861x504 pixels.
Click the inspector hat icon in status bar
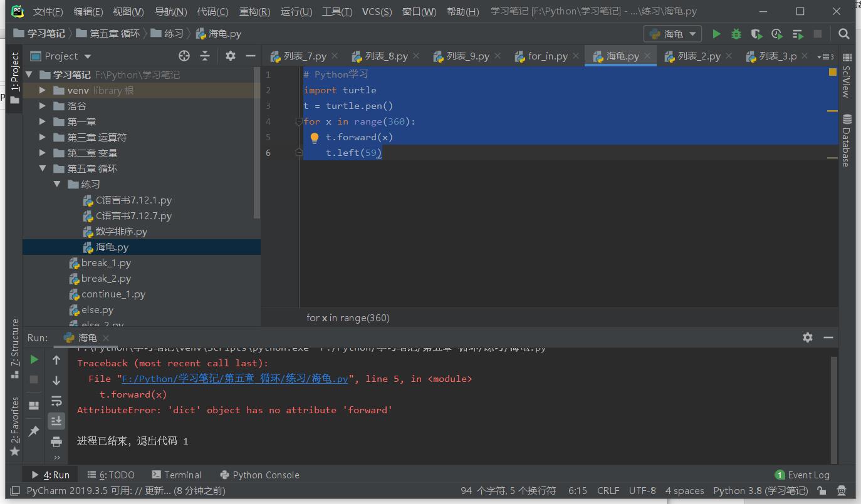click(x=842, y=491)
